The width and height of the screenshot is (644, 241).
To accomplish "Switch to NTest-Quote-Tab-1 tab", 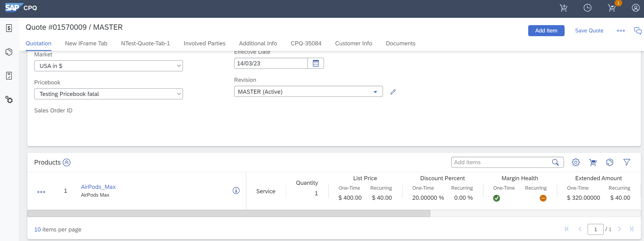I will point(146,43).
